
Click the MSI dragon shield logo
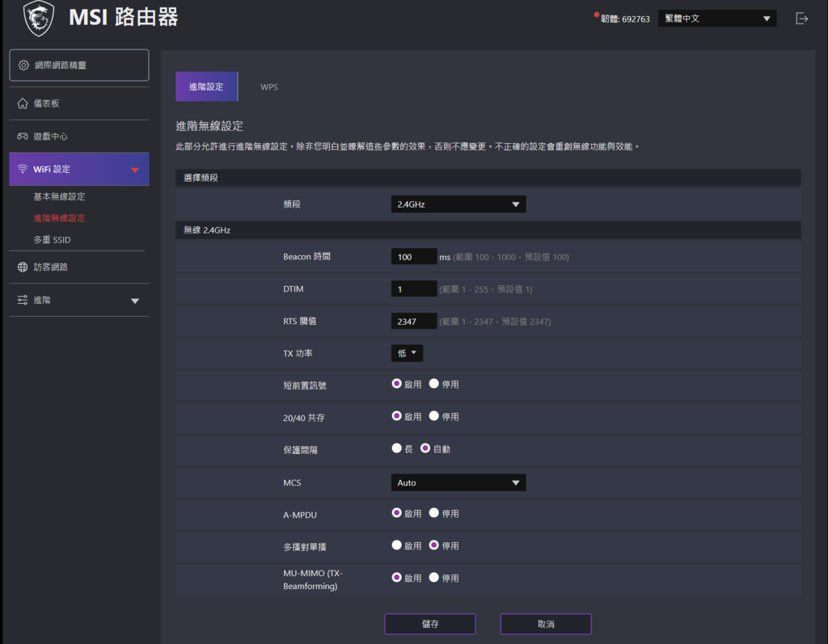coord(39,18)
